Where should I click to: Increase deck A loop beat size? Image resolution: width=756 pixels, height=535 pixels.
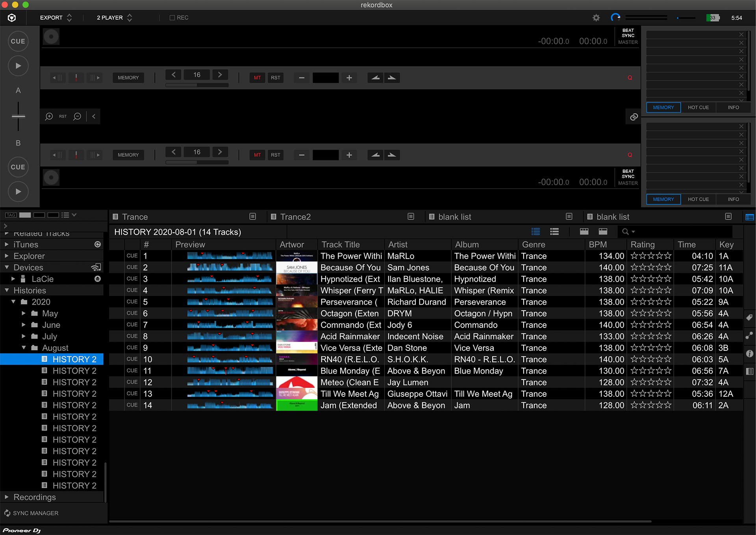(x=220, y=74)
